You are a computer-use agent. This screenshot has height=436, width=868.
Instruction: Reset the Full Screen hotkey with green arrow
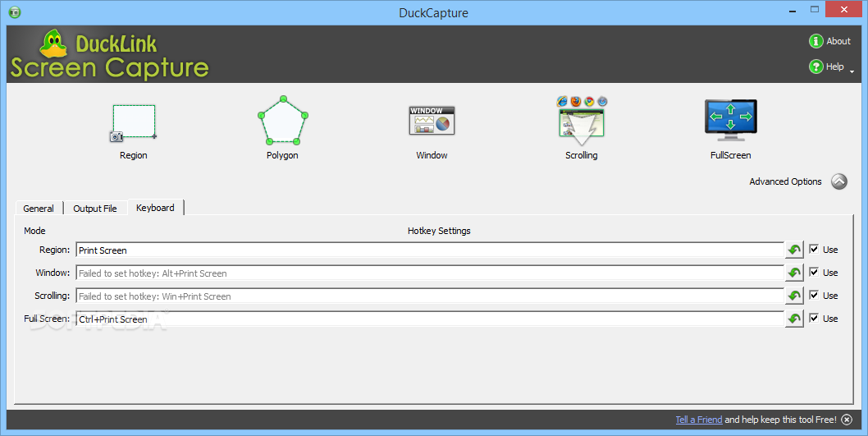coord(794,319)
